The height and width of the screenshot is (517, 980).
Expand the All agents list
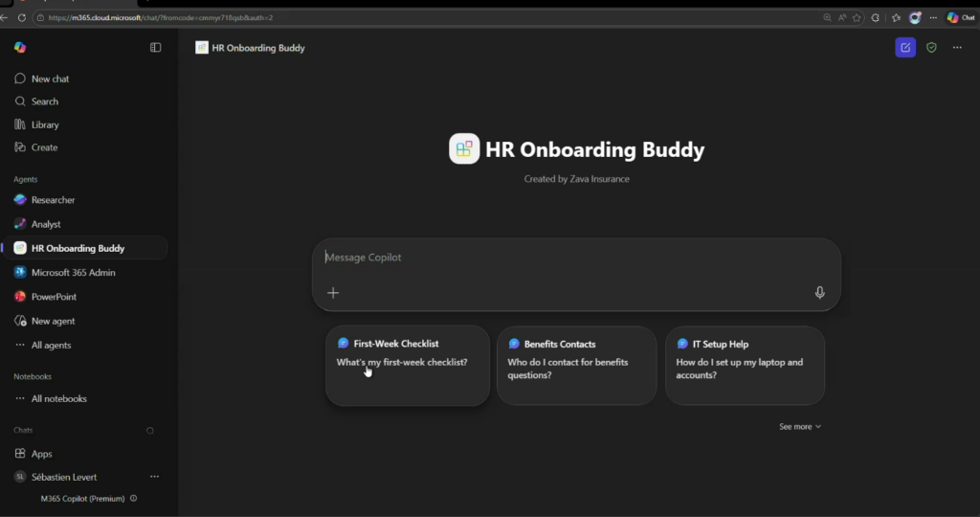pos(51,345)
